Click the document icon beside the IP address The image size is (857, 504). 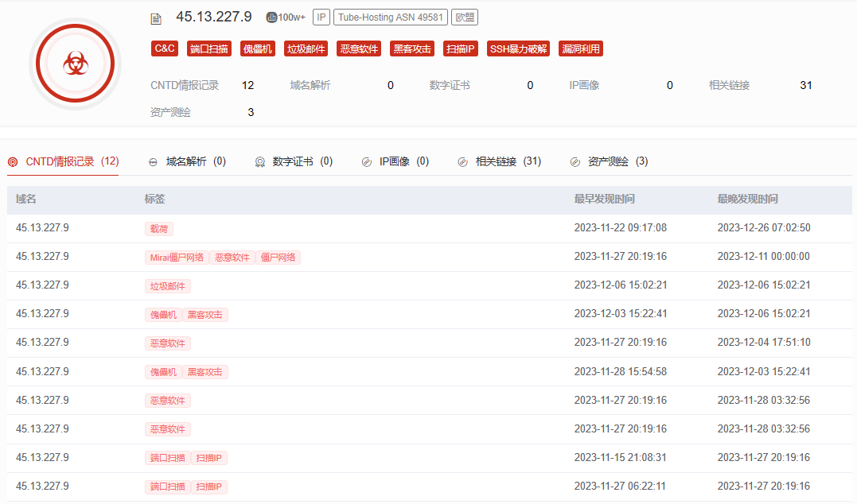click(156, 18)
